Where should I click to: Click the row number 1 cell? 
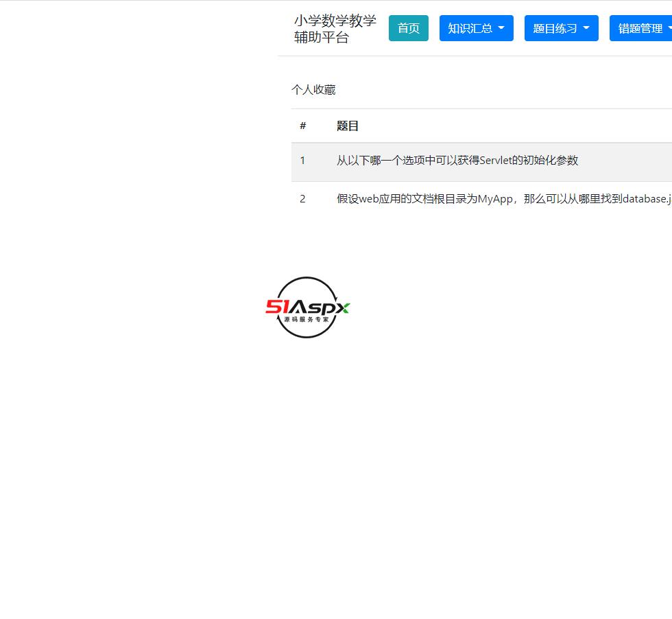point(302,160)
